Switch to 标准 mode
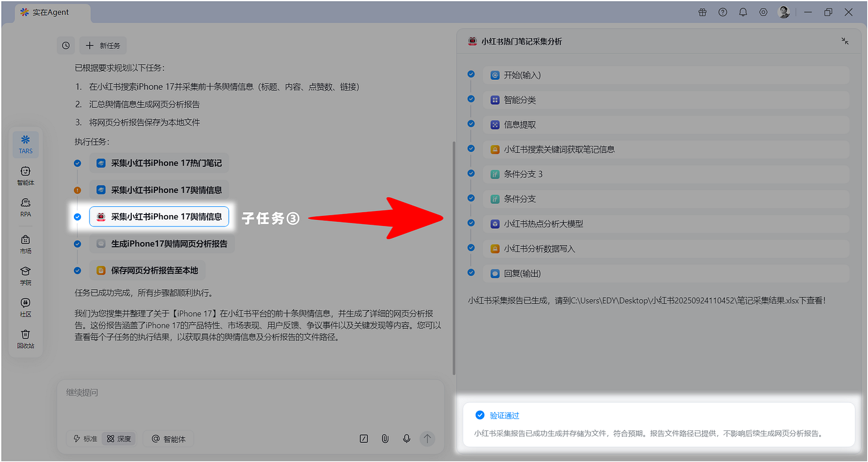This screenshot has width=868, height=462. [85, 439]
